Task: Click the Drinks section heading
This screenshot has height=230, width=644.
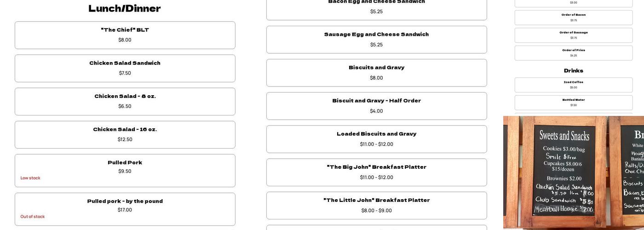Action: pos(573,70)
